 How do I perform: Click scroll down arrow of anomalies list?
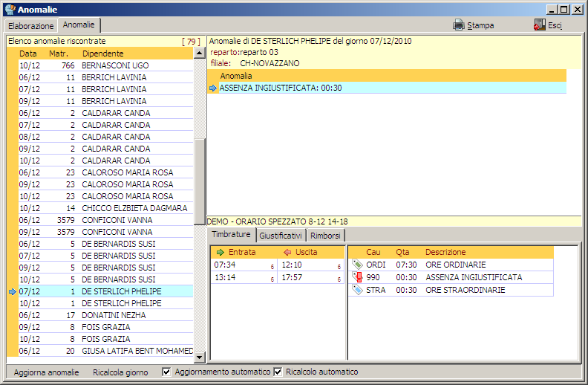coord(200,357)
